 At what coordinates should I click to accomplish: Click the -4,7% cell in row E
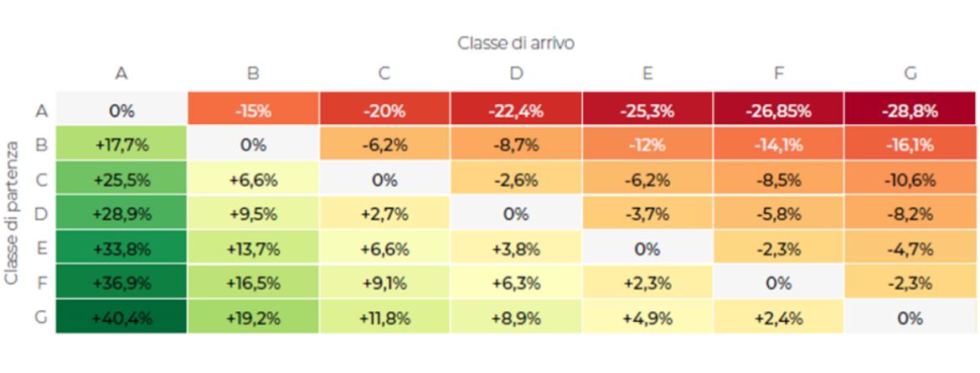pyautogui.click(x=910, y=249)
